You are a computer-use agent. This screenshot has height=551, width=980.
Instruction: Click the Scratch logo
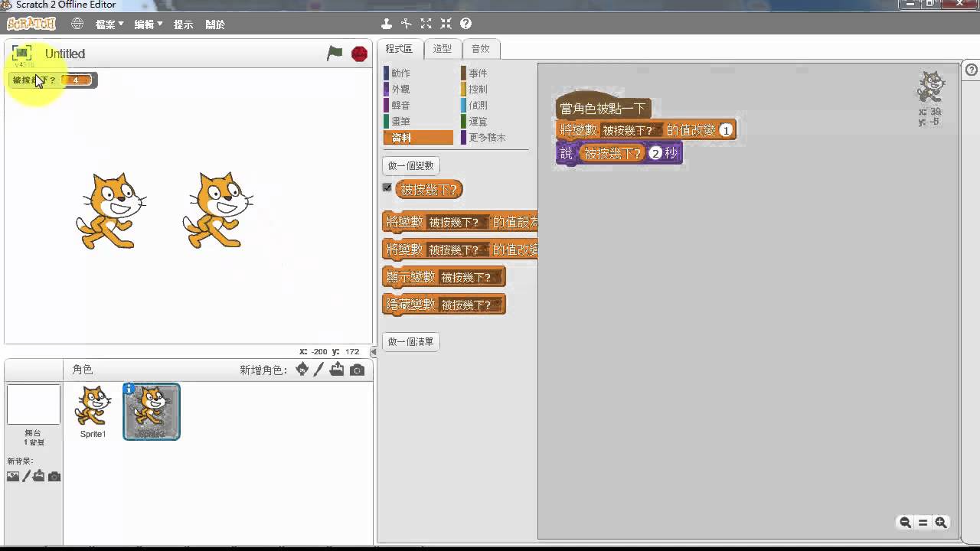[x=31, y=24]
